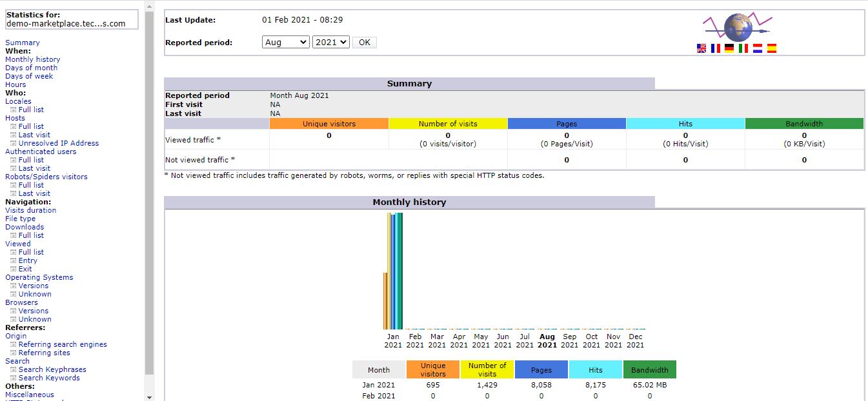Go to Days of week report
868x401 pixels.
(29, 76)
